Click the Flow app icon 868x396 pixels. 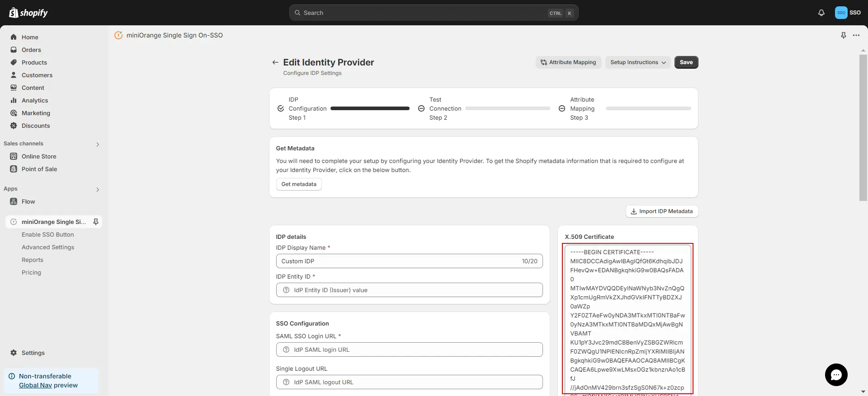point(14,201)
